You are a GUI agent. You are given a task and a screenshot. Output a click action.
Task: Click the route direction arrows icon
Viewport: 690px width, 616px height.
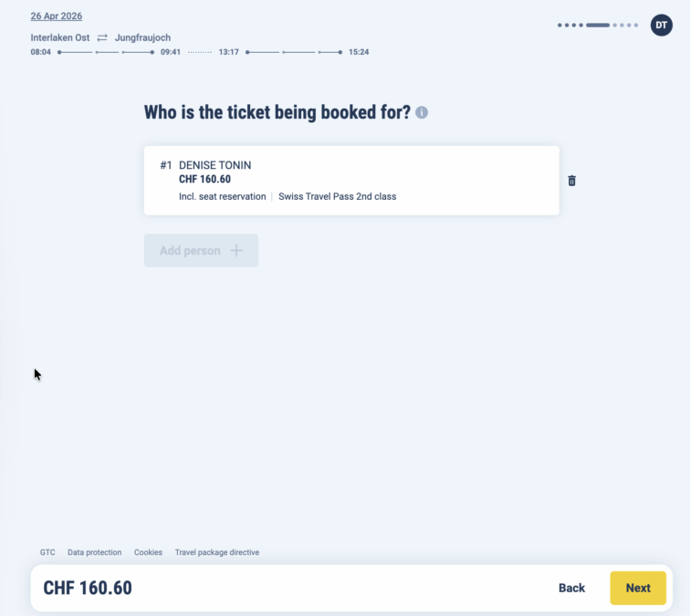[x=102, y=38]
